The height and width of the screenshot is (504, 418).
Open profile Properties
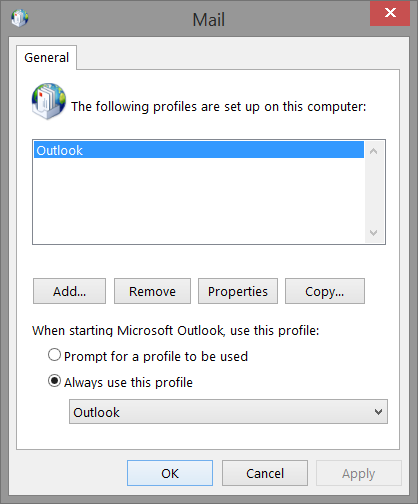click(x=238, y=291)
